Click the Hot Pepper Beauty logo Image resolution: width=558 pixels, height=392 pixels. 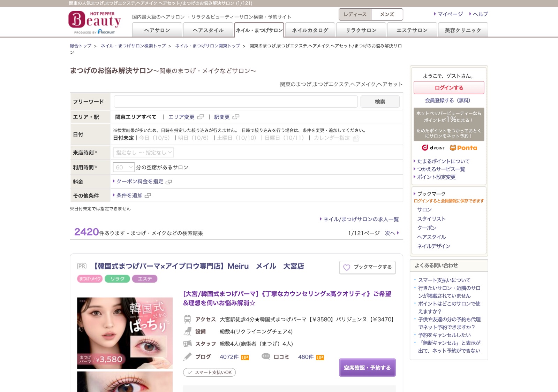(x=95, y=22)
